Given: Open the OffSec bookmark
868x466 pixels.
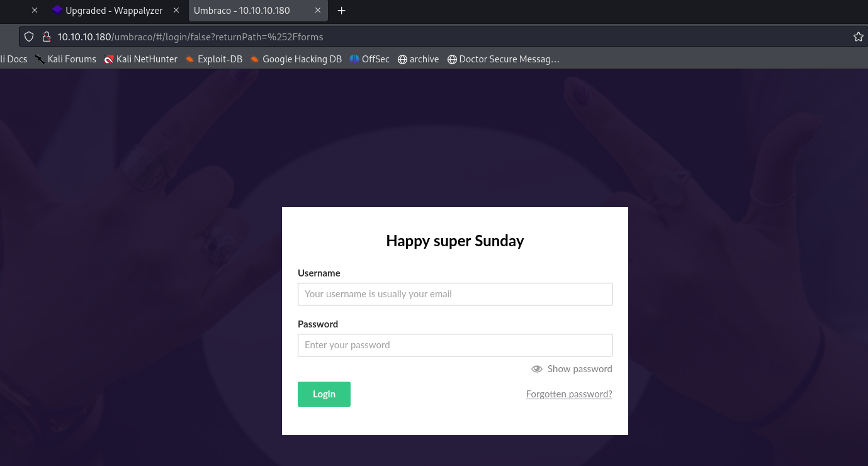Looking at the screenshot, I should click(369, 59).
